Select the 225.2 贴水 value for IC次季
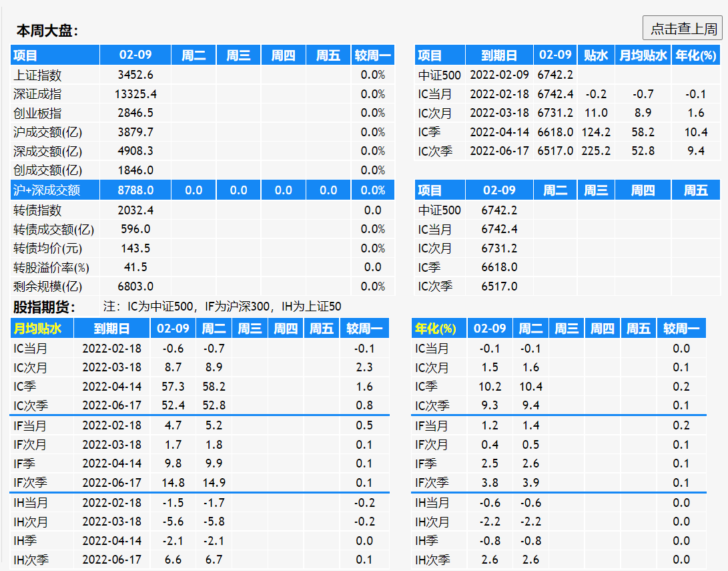728x571 pixels. 596,151
